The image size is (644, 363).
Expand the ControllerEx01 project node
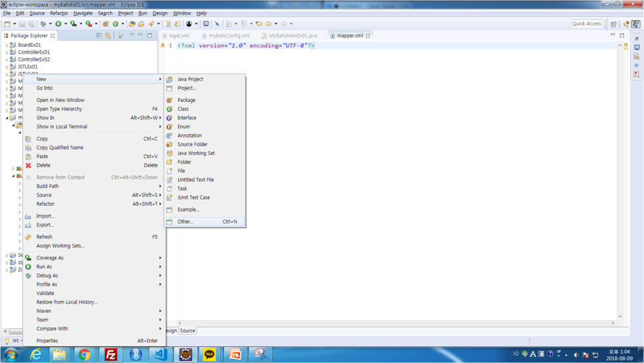[x=7, y=52]
